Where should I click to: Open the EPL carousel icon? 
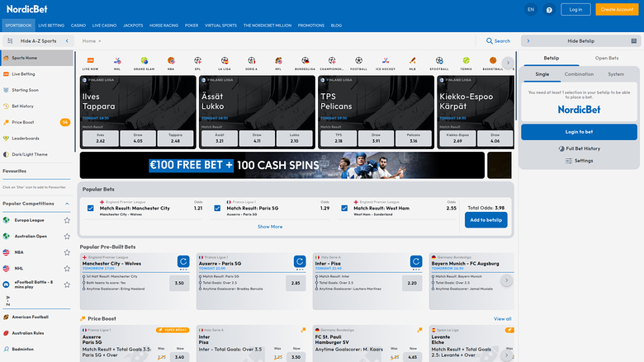pos(197,63)
